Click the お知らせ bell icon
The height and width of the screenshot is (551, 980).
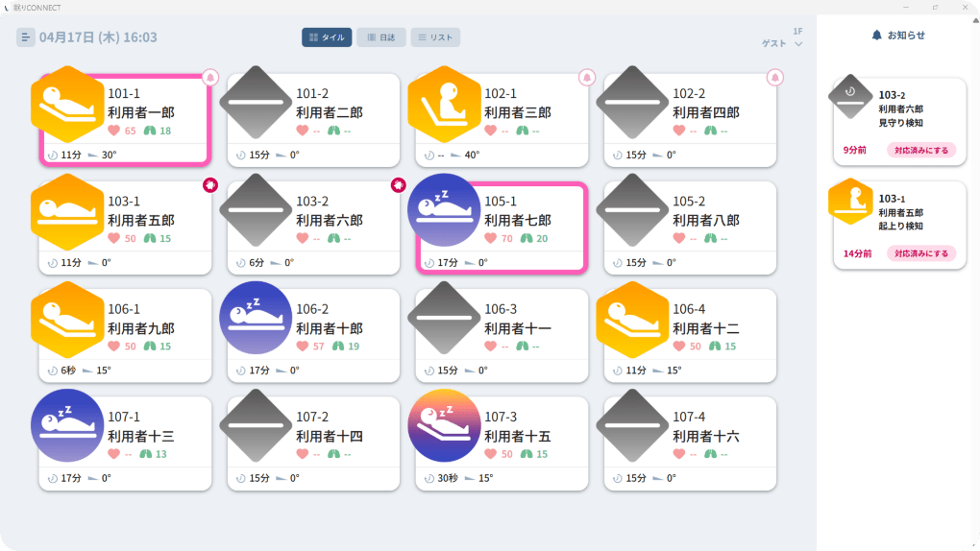coord(877,35)
